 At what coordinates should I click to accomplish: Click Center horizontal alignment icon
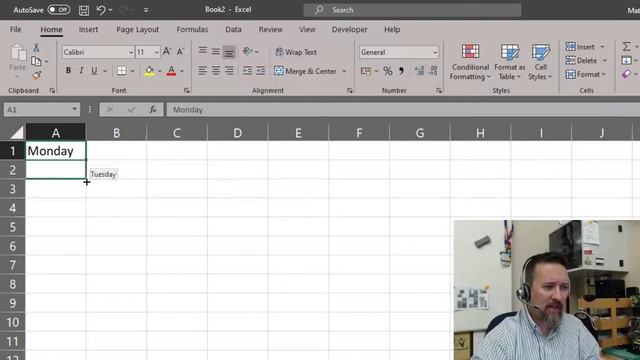(x=216, y=71)
